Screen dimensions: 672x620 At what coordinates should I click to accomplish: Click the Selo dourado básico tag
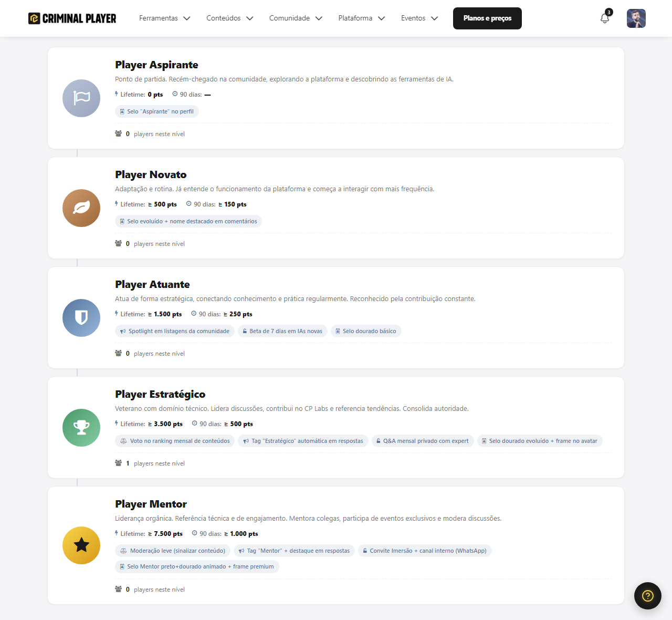[x=366, y=331]
